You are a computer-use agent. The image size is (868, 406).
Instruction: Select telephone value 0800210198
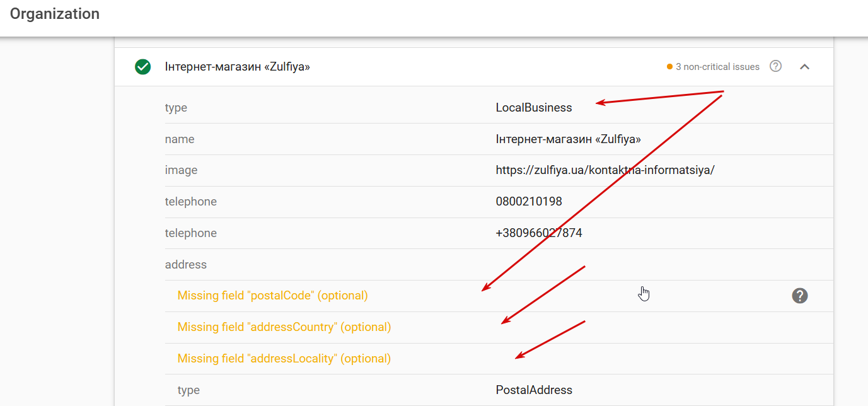pos(529,202)
